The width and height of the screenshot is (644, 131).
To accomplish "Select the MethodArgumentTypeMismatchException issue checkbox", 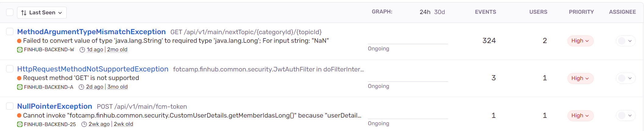I will [10, 31].
